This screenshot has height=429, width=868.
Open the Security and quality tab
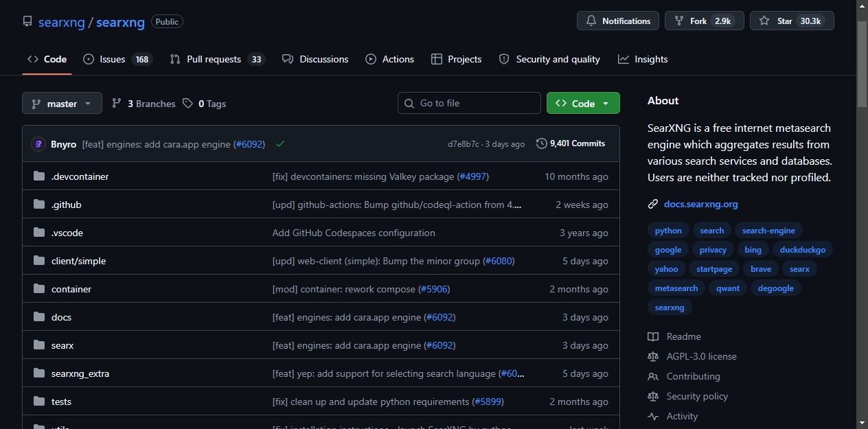[x=549, y=59]
